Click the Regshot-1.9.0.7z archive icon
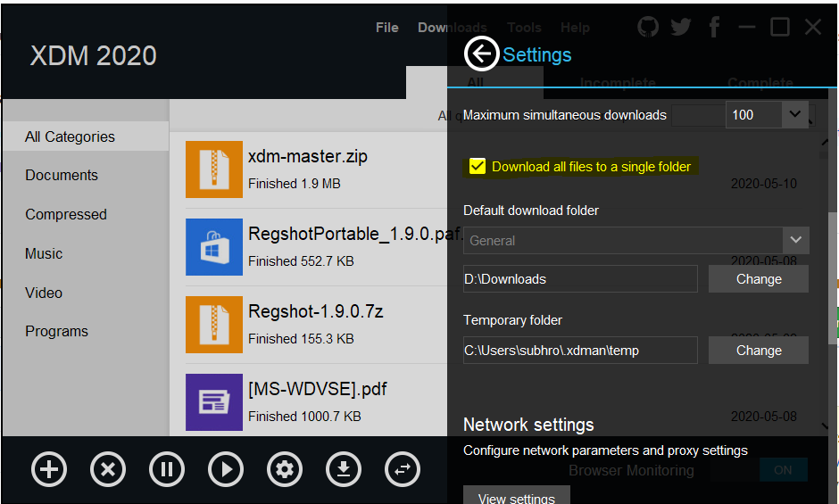This screenshot has height=504, width=839. point(214,324)
